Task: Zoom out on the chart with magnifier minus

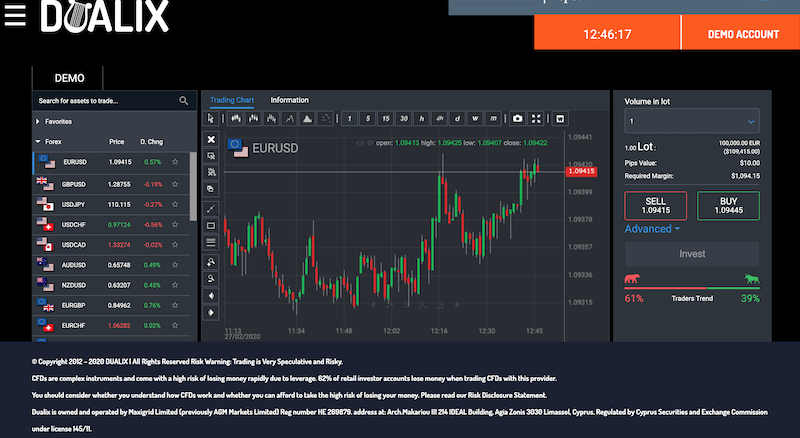Action: [x=211, y=279]
